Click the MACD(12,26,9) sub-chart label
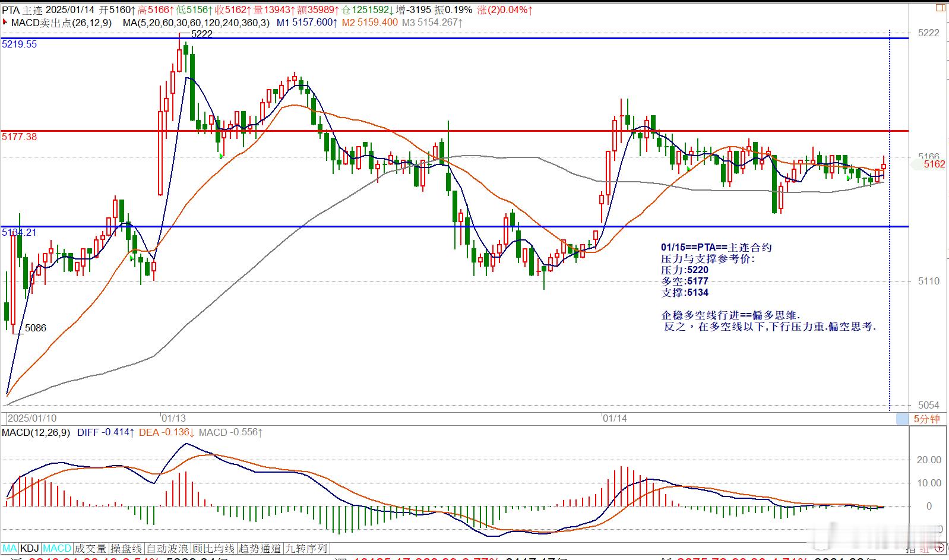This screenshot has height=560, width=949. (x=36, y=432)
